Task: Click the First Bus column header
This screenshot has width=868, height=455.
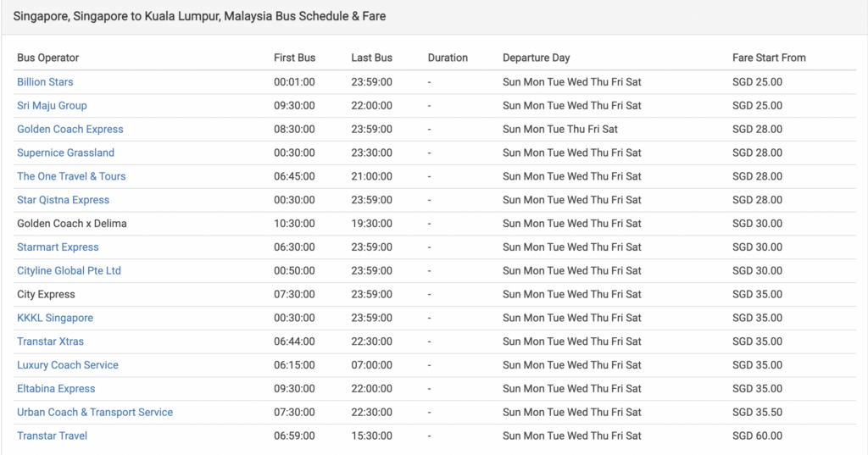Action: pyautogui.click(x=294, y=58)
